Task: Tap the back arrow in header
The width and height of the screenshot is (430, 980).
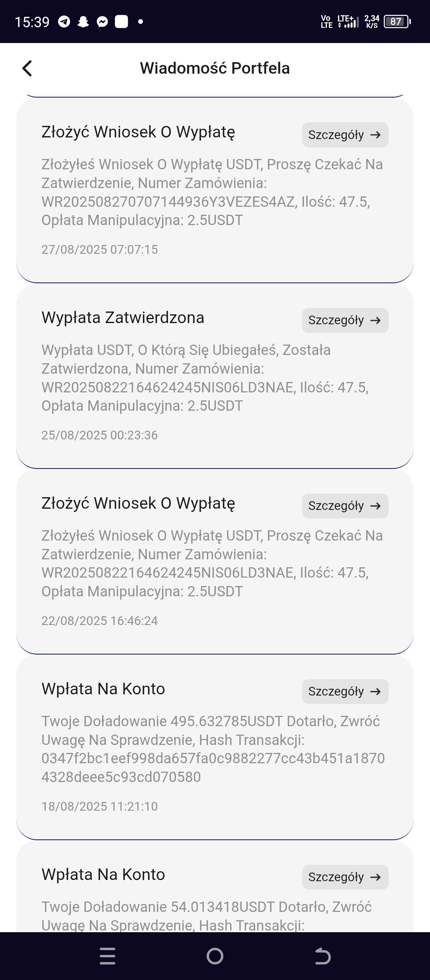Action: [27, 68]
